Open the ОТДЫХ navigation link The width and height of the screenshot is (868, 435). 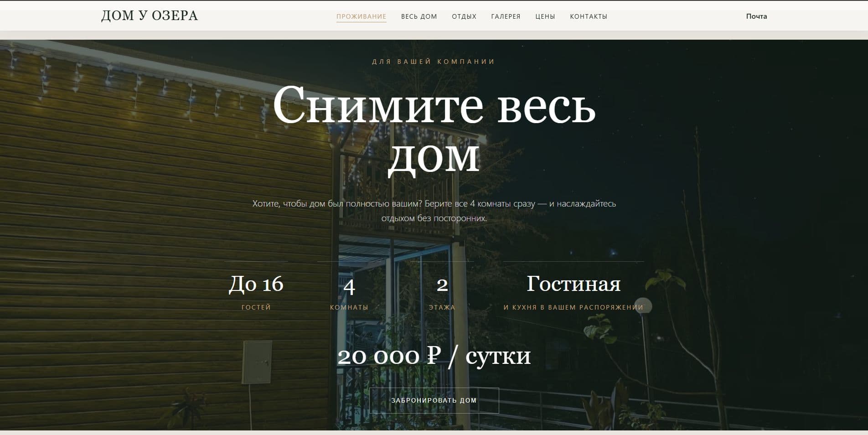coord(464,16)
